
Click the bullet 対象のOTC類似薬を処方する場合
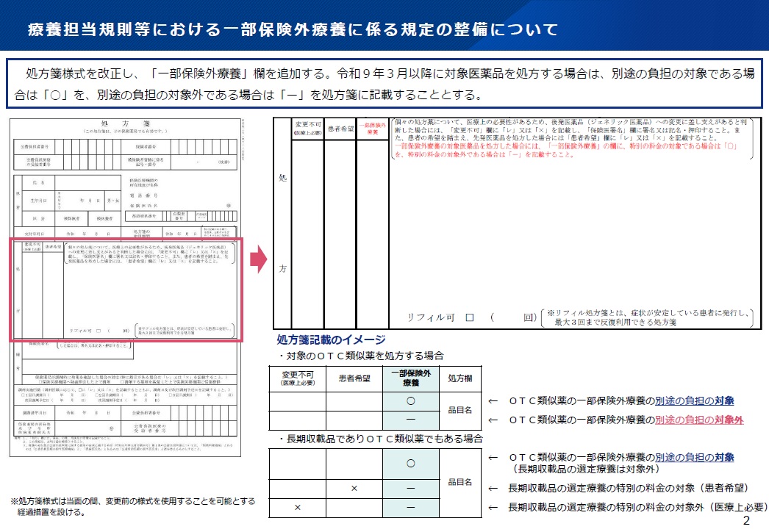click(360, 356)
